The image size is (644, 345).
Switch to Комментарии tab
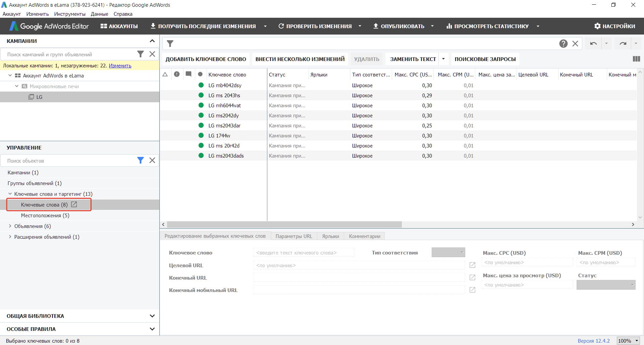tap(365, 236)
